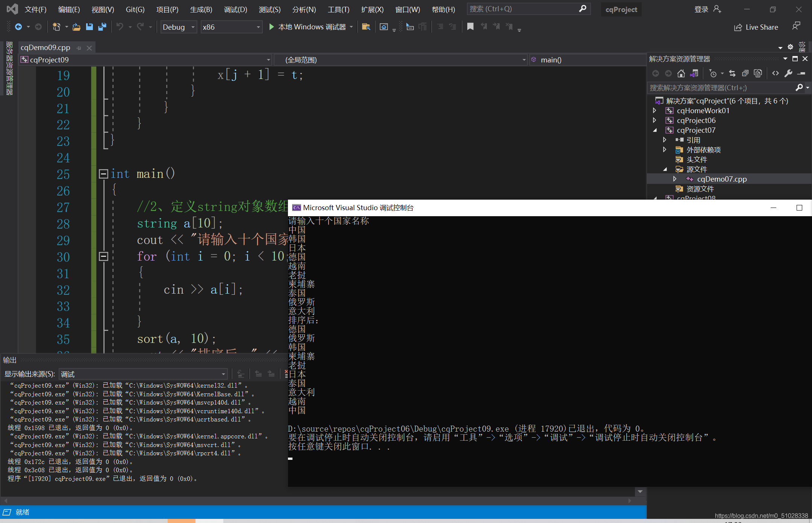
Task: Open the 服务器资源管理器 side tab
Action: (x=9, y=68)
